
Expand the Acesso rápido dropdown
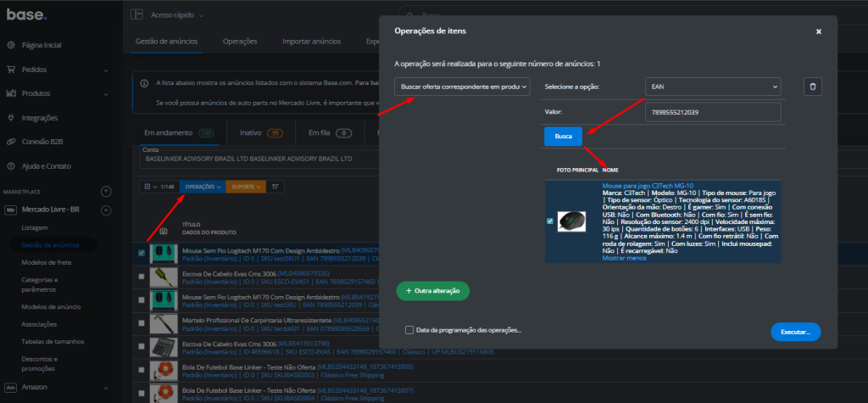coord(177,15)
